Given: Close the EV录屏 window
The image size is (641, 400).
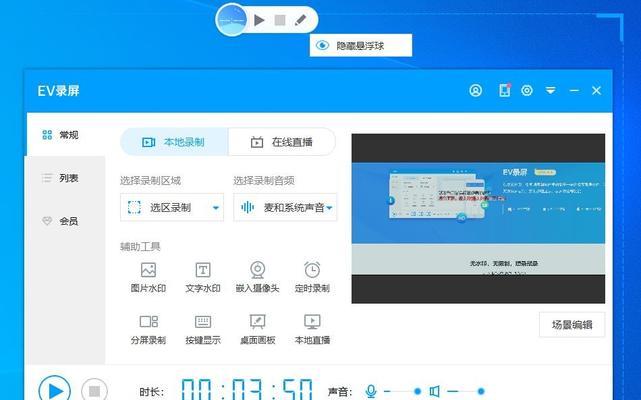Looking at the screenshot, I should coord(596,90).
